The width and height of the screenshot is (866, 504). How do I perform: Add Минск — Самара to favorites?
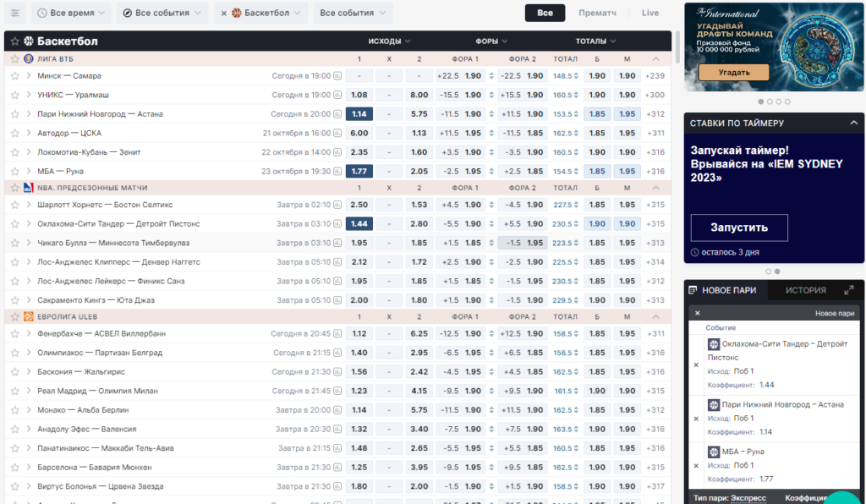[15, 76]
